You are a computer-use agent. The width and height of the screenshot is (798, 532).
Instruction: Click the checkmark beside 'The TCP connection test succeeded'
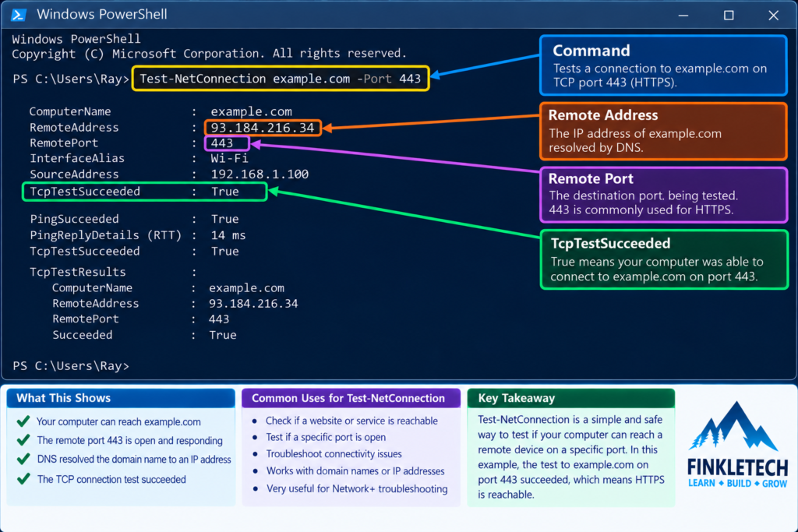pyautogui.click(x=23, y=478)
